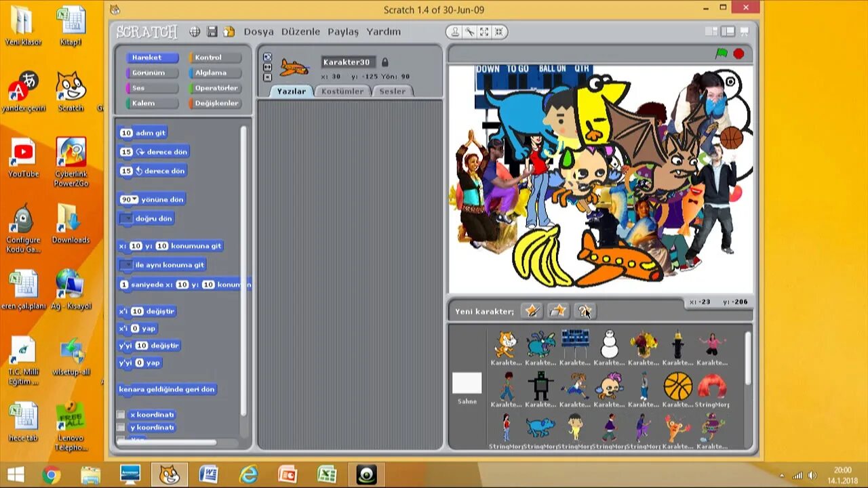Open Düzenle menu
The image size is (868, 488).
(x=300, y=32)
